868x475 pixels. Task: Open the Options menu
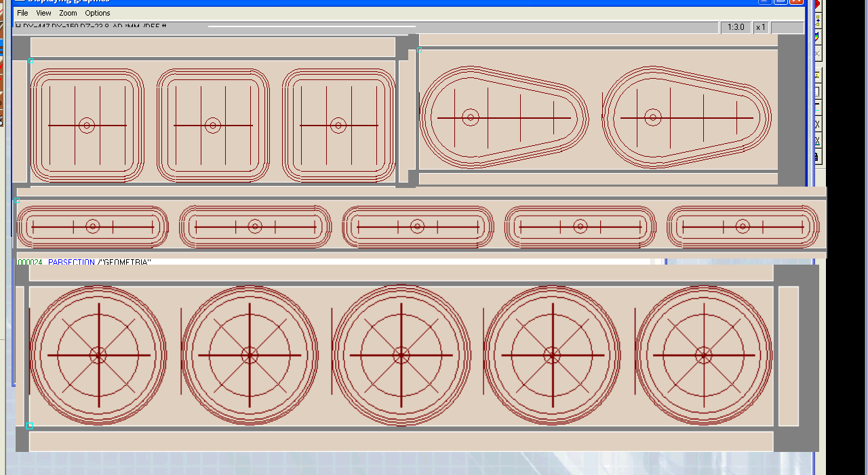98,13
